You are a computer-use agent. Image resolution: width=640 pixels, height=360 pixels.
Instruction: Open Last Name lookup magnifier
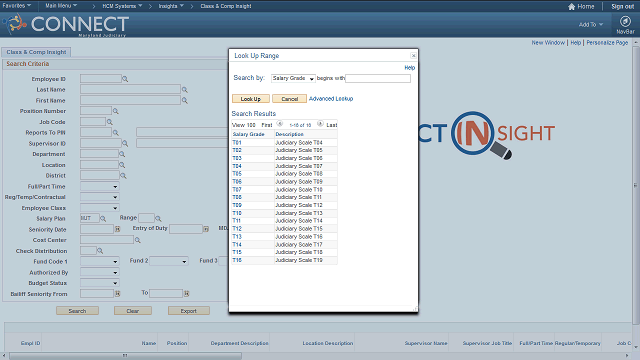(x=184, y=90)
